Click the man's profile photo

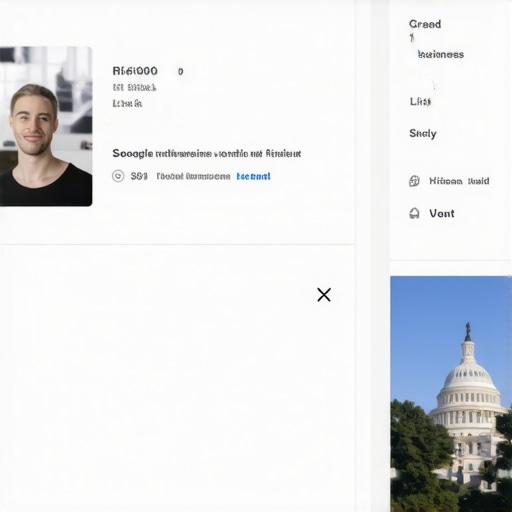point(46,126)
